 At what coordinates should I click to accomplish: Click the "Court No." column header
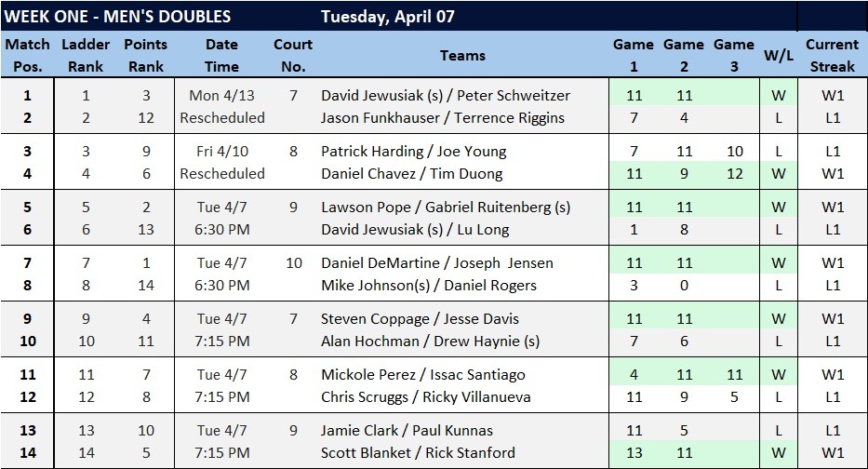point(293,56)
